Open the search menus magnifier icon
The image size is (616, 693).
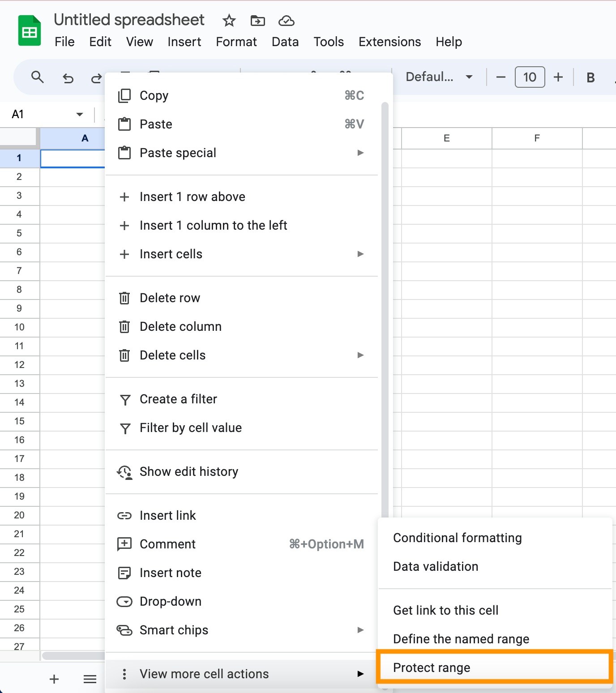pyautogui.click(x=38, y=77)
